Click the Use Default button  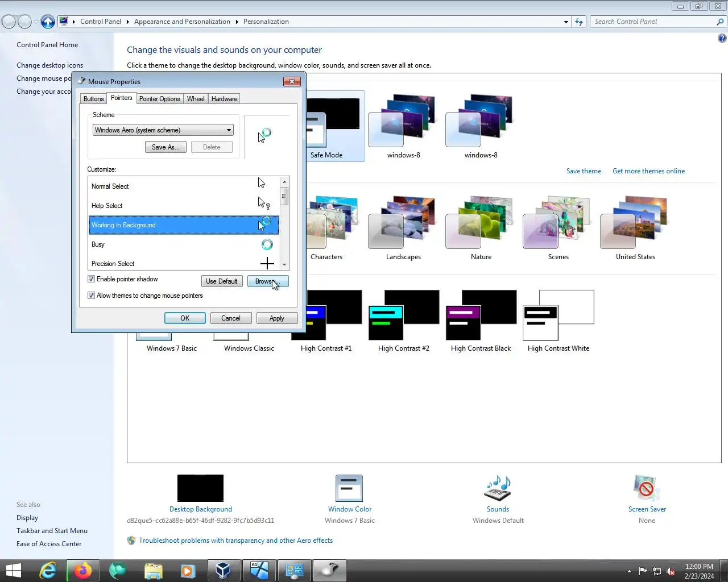222,281
